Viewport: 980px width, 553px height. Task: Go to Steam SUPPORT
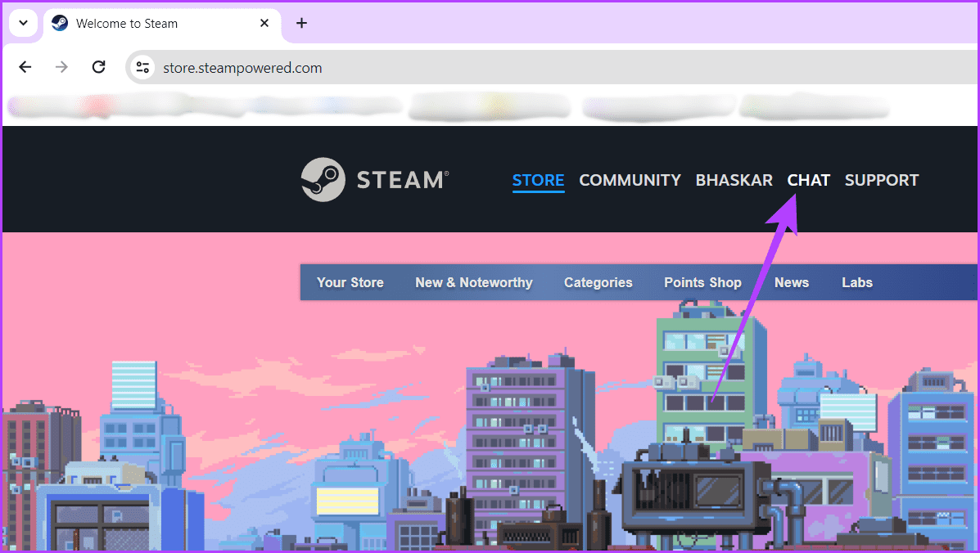point(881,180)
